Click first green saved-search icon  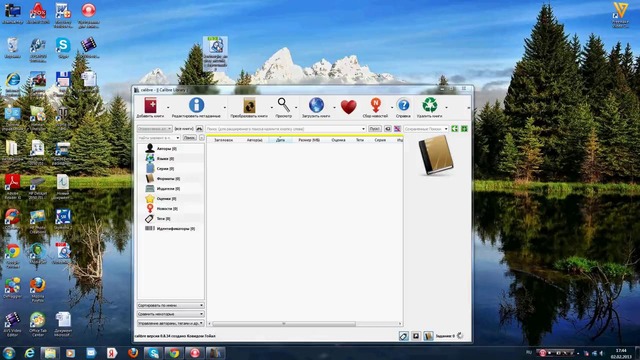pyautogui.click(x=455, y=129)
